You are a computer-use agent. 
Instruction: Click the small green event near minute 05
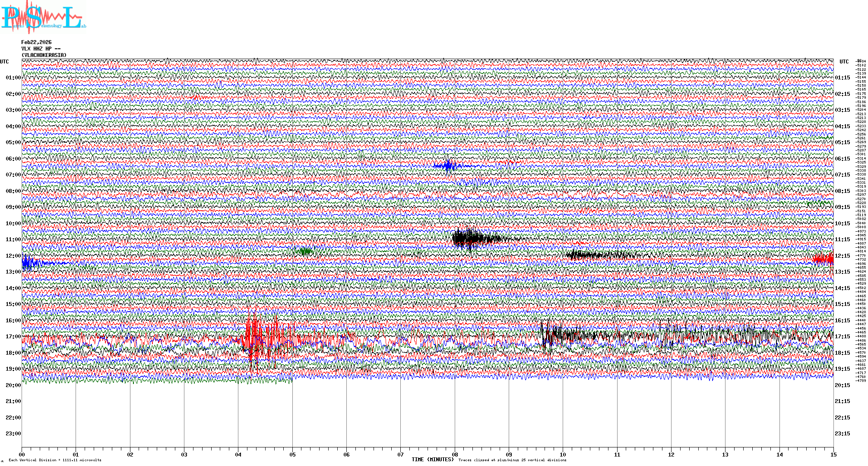coord(305,251)
